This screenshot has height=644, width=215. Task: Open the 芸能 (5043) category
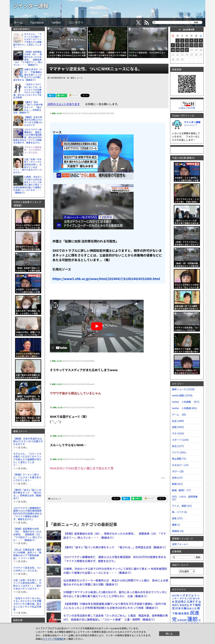coord(178,427)
